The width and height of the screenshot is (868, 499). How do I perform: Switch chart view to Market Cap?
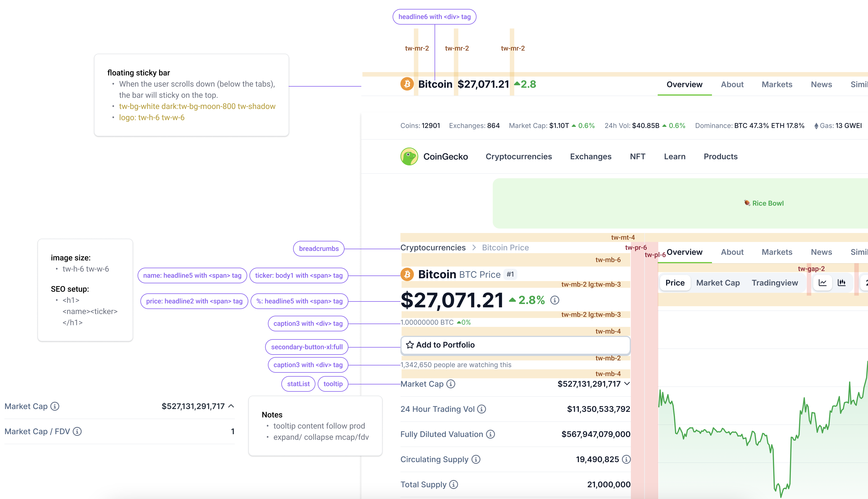[x=718, y=282]
